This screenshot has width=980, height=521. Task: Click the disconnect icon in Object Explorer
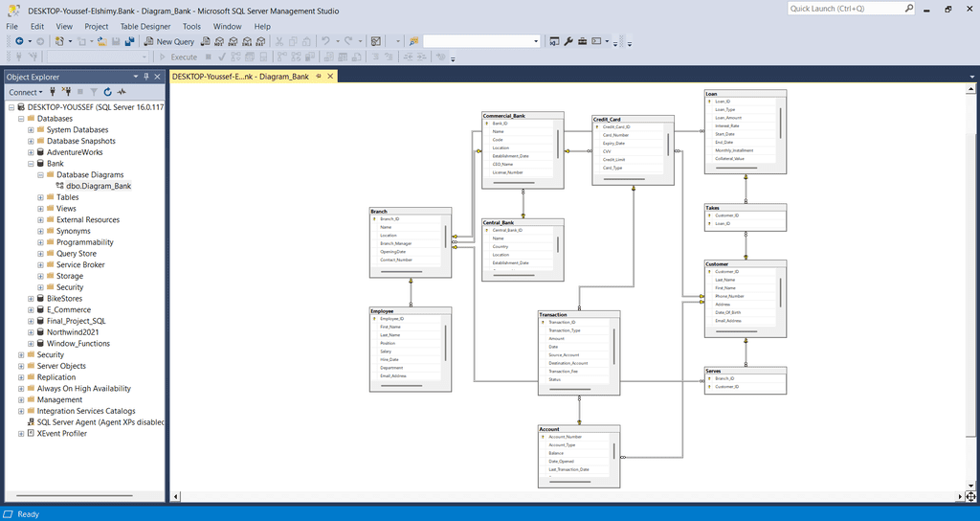[x=66, y=92]
